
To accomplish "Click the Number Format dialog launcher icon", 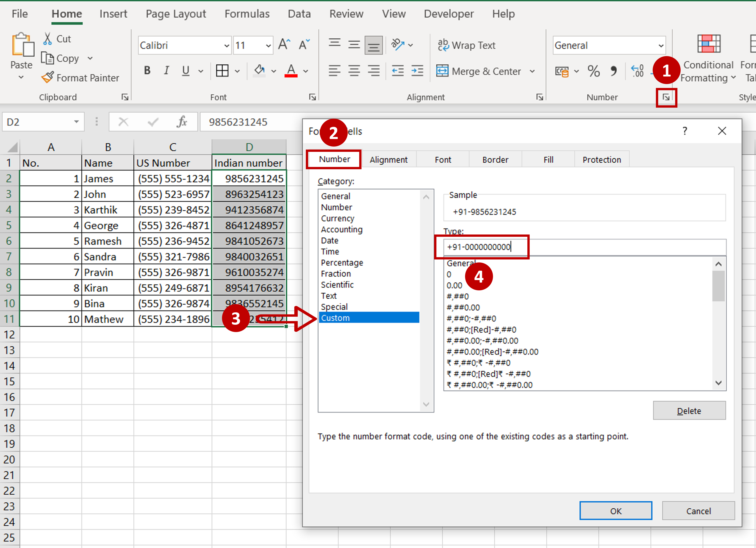I will coord(666,96).
